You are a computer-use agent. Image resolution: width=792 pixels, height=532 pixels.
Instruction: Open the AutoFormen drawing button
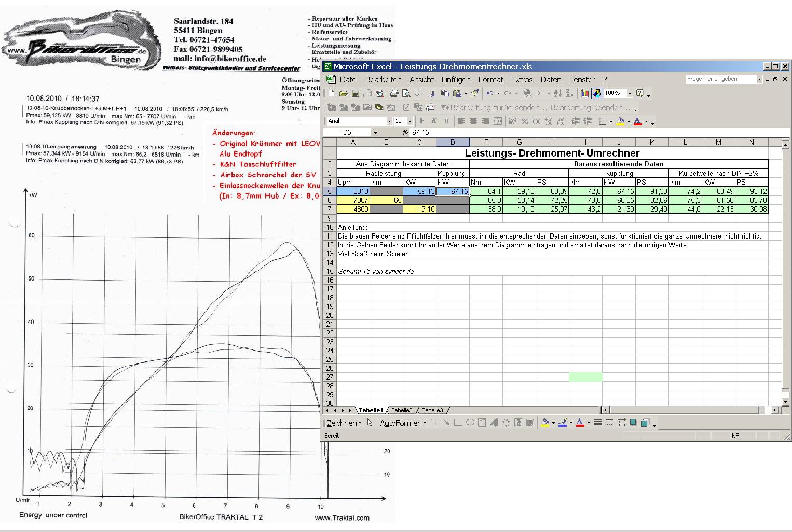click(403, 423)
